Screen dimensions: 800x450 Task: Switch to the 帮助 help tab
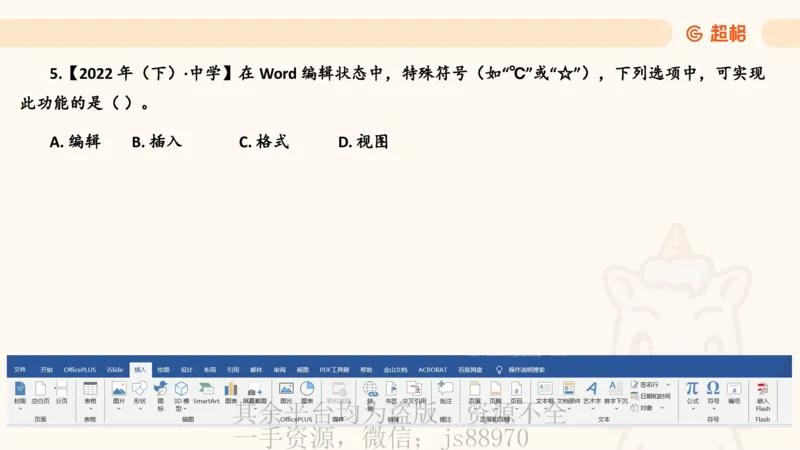366,369
